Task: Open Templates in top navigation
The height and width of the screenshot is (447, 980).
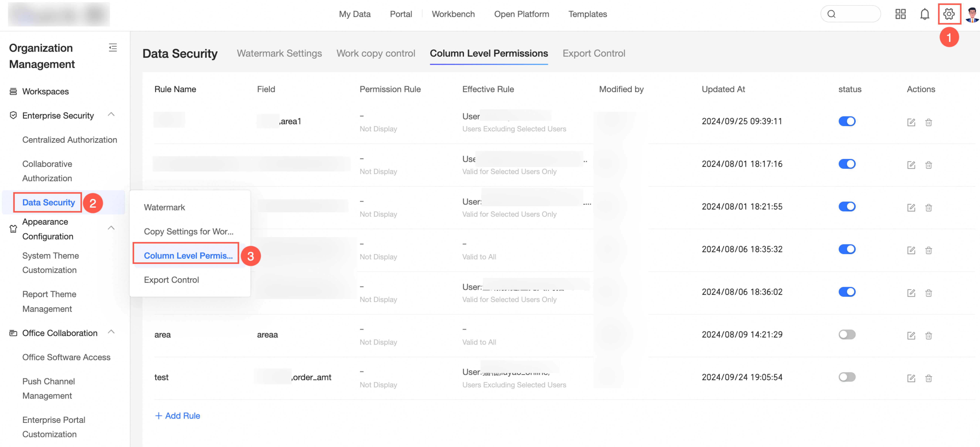Action: coord(587,14)
